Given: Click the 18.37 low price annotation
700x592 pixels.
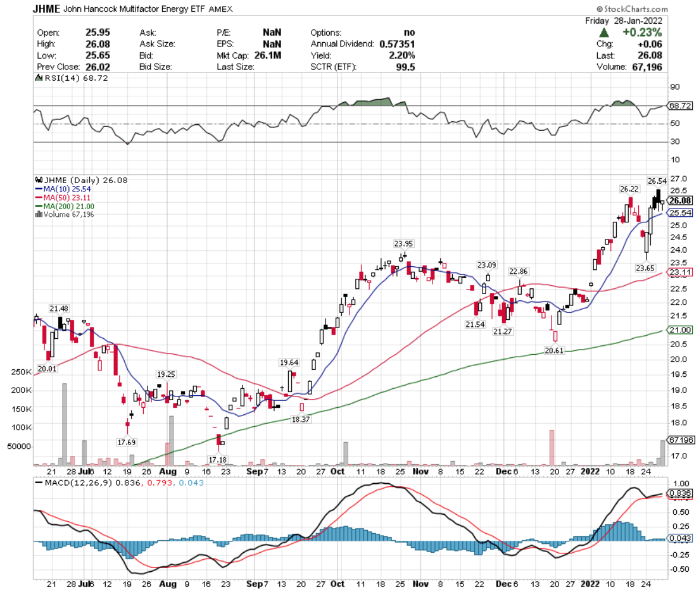Looking at the screenshot, I should pyautogui.click(x=301, y=420).
